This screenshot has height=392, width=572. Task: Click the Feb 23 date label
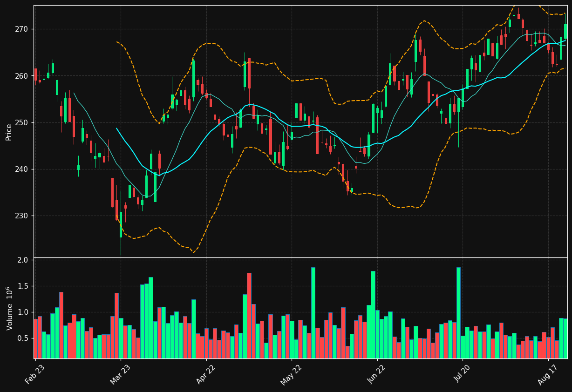pyautogui.click(x=35, y=374)
